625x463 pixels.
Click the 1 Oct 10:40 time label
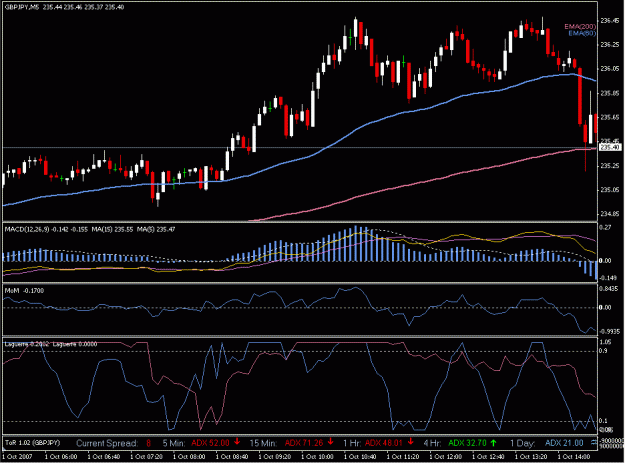click(360, 457)
